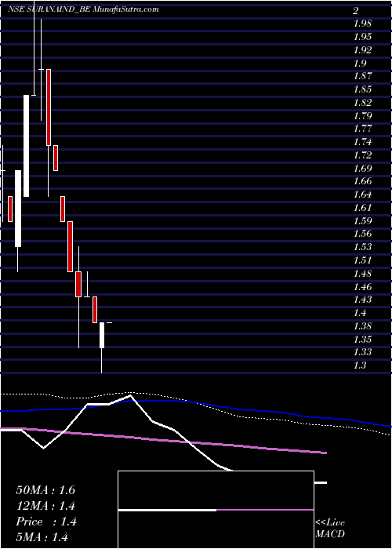Click the 1.82 price axis label
This screenshot has height=549, width=392.
pyautogui.click(x=362, y=103)
